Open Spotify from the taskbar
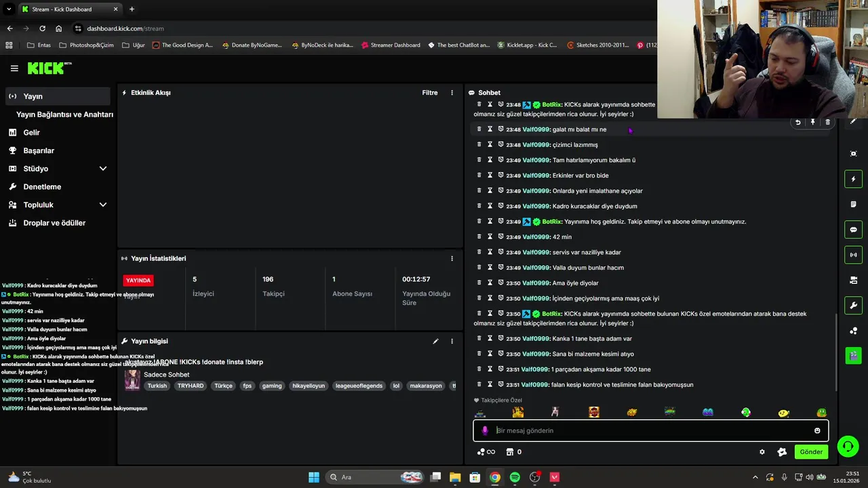868x488 pixels. pyautogui.click(x=515, y=477)
